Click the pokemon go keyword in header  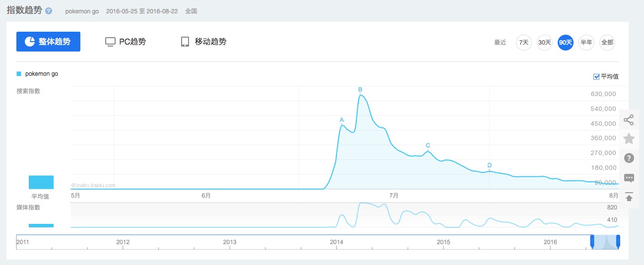82,11
